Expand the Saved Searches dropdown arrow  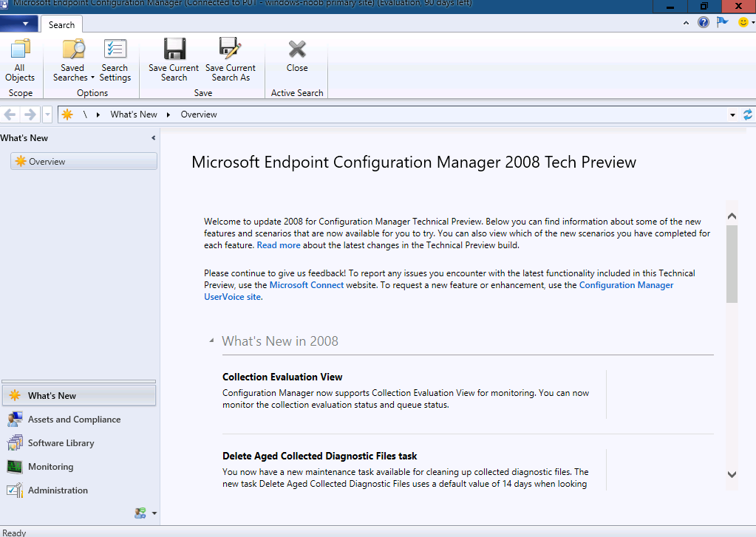click(x=92, y=78)
